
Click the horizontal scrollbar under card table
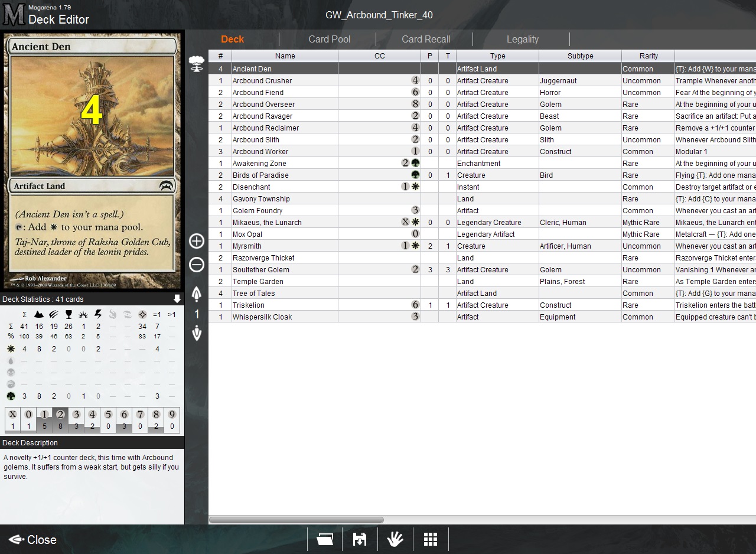point(296,520)
